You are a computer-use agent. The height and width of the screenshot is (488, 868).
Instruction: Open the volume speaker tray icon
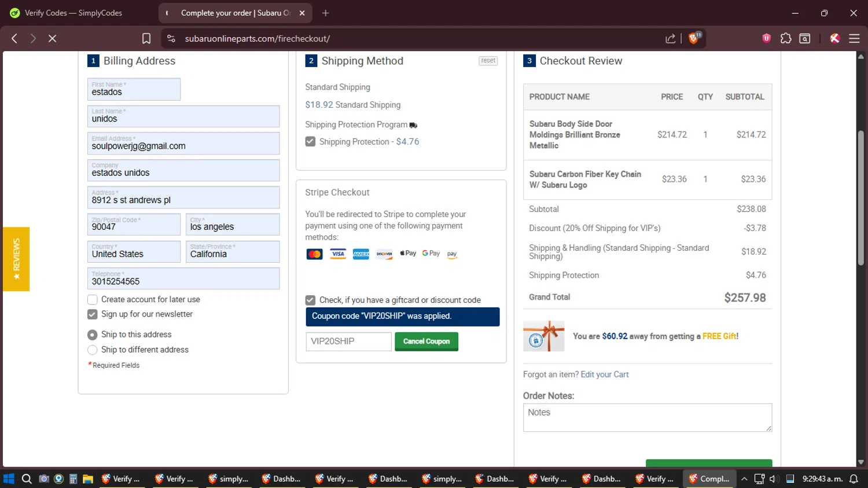point(773,479)
